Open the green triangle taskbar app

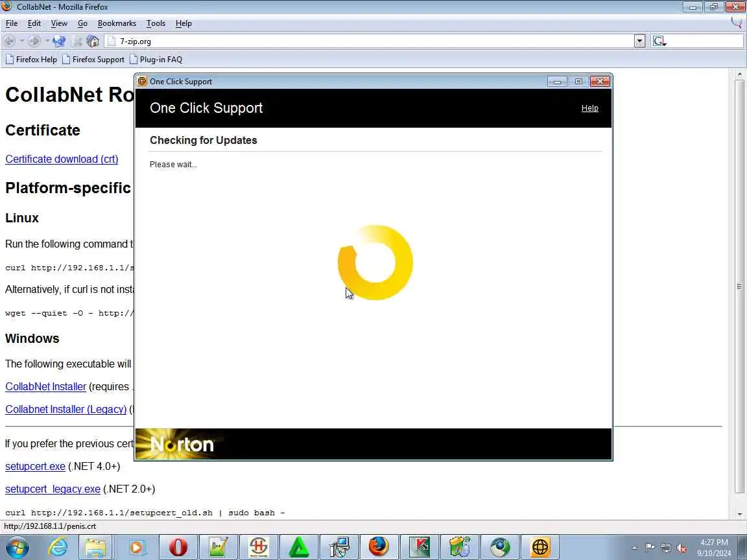point(299,547)
